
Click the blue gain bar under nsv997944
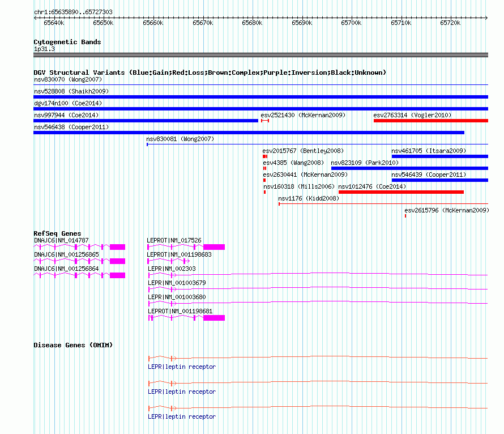(146, 121)
